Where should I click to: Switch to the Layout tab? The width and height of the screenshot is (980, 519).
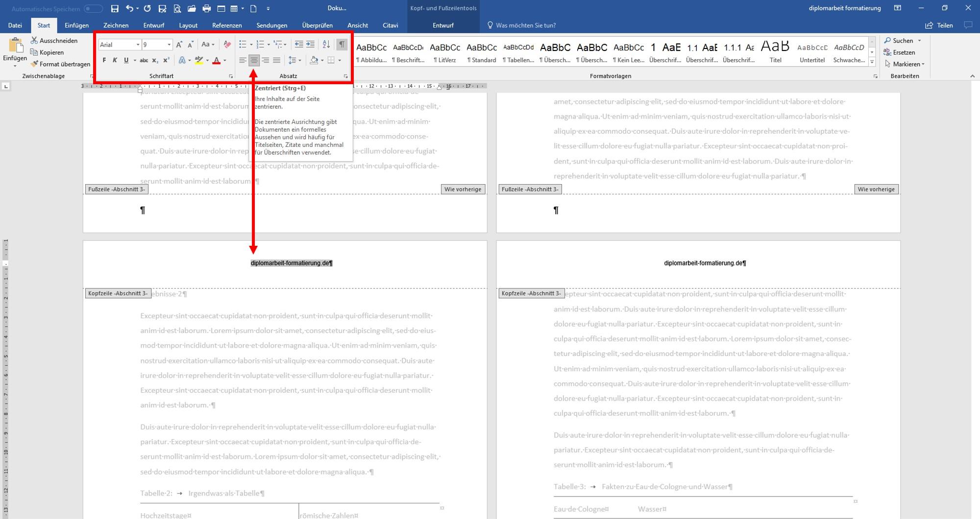[188, 25]
